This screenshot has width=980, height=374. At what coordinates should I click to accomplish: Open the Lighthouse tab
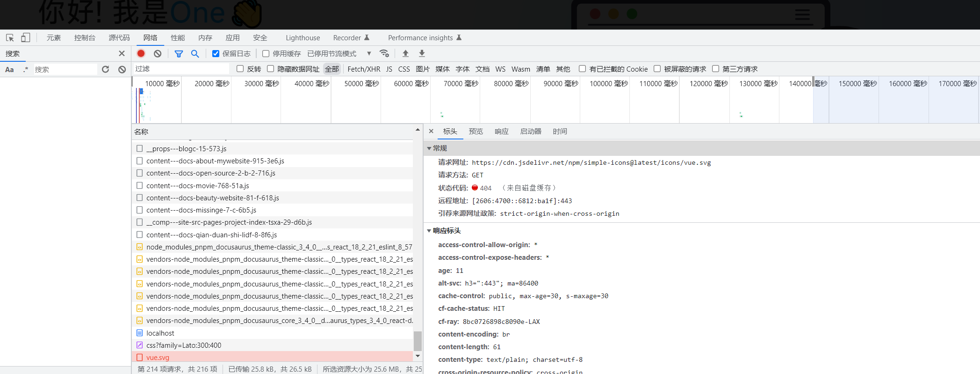303,38
